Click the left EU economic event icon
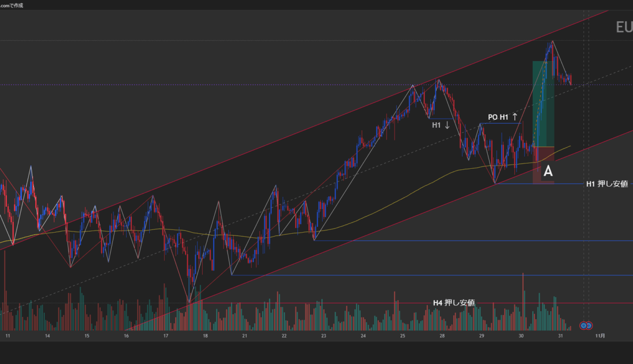633x364 pixels. pos(583,325)
